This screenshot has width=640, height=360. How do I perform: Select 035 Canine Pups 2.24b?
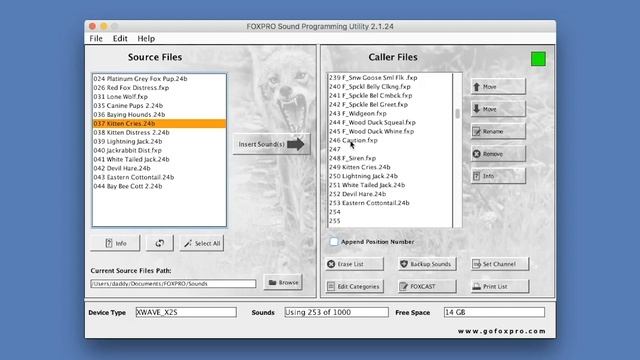159,106
